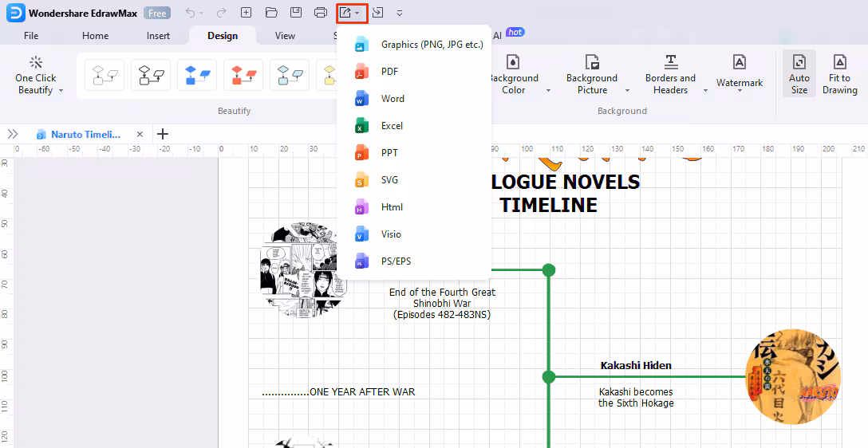The width and height of the screenshot is (868, 448).
Task: Click the Background Color icon
Action: 513,62
